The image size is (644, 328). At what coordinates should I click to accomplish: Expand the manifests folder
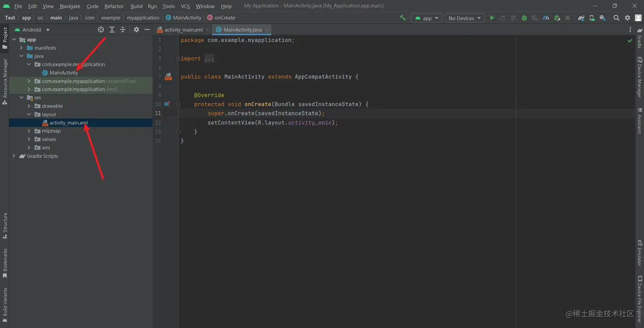tap(21, 48)
